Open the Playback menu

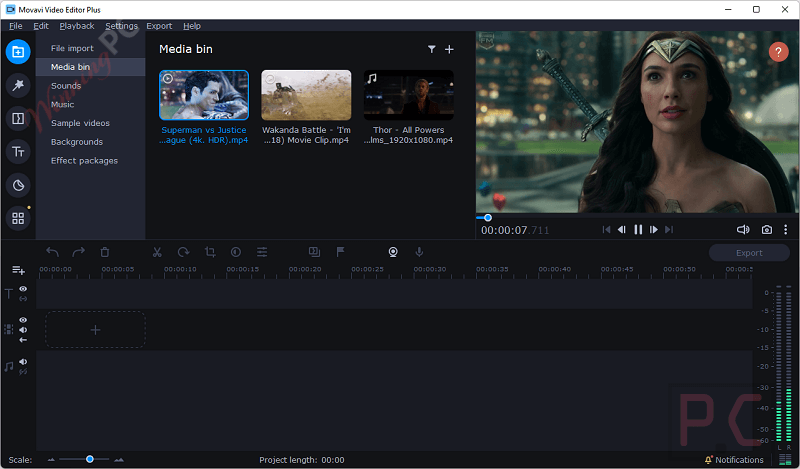coord(77,26)
